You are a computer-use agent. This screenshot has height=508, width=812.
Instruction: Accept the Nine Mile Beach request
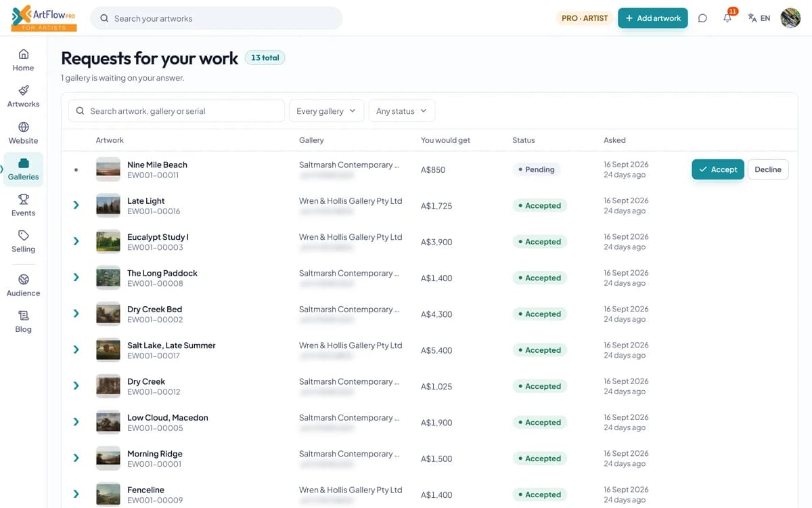pyautogui.click(x=718, y=169)
